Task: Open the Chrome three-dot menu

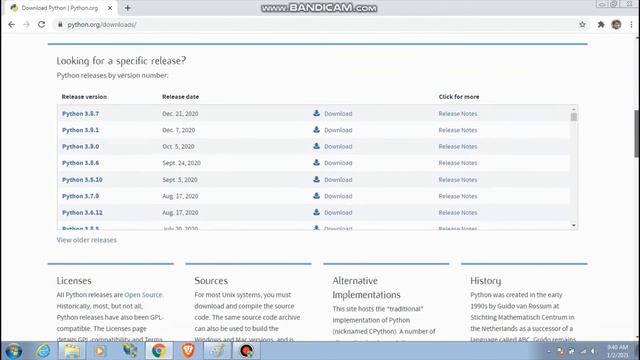Action: (x=631, y=24)
